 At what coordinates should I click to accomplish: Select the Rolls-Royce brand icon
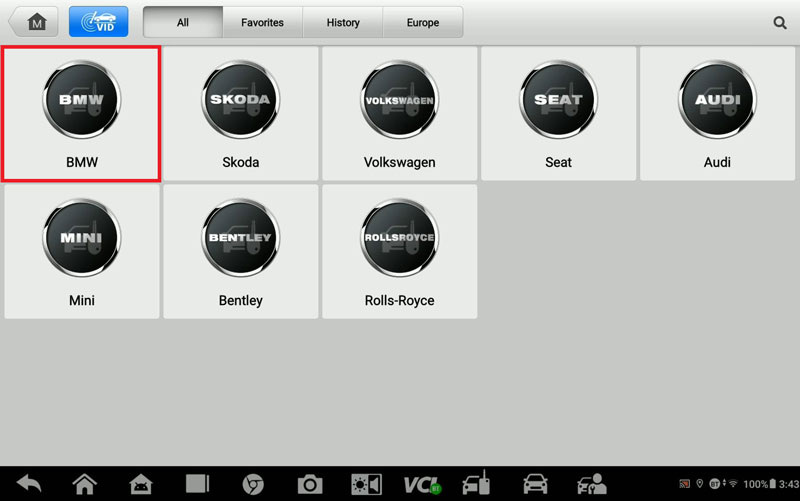click(399, 238)
